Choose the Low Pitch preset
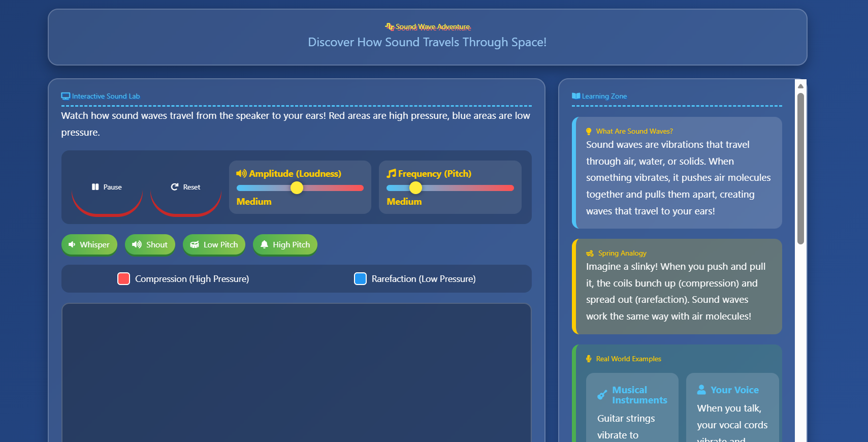Screen dimensions: 868x442 coord(214,245)
